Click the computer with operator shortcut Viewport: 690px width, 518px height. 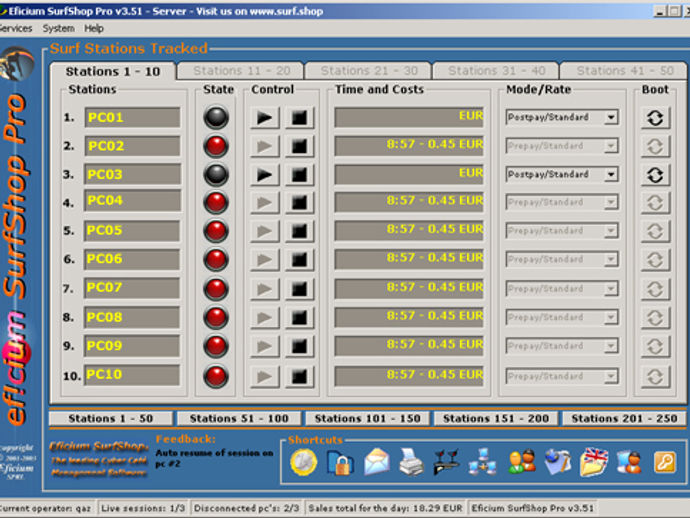(629, 462)
